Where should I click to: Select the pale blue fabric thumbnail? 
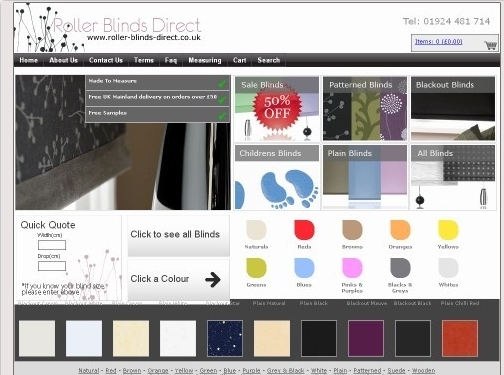[x=84, y=338]
